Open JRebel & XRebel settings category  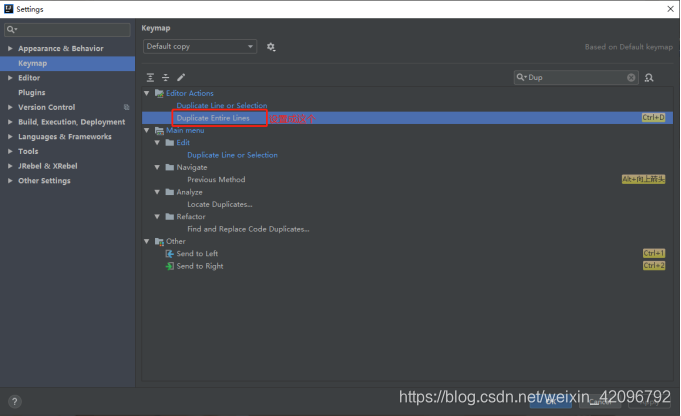[48, 166]
